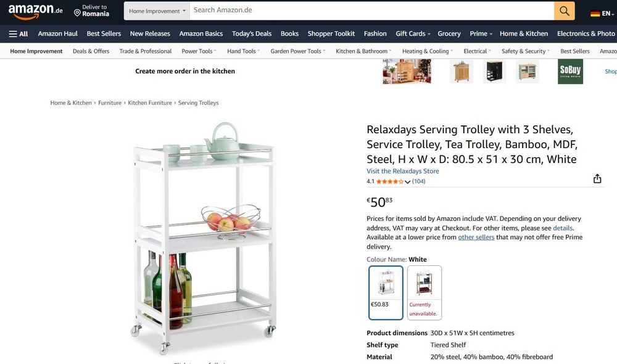Visit the Relaxdays Store link

point(402,171)
